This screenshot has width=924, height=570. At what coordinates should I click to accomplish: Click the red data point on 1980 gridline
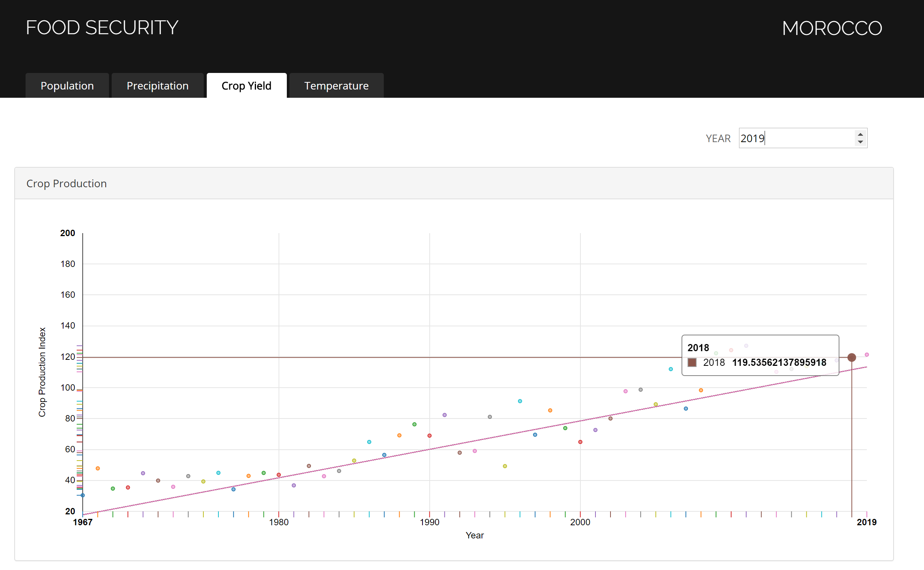[279, 474]
